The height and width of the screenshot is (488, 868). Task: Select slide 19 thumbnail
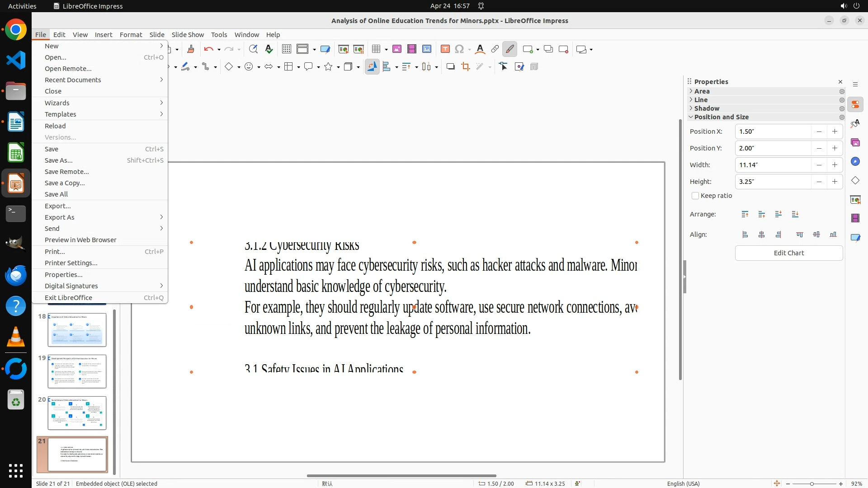point(77,371)
